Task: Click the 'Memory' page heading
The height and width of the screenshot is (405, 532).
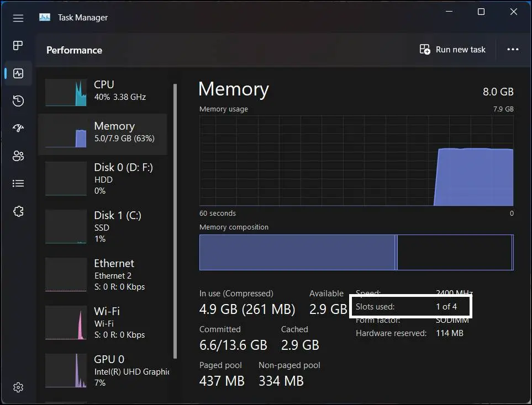Action: tap(234, 89)
